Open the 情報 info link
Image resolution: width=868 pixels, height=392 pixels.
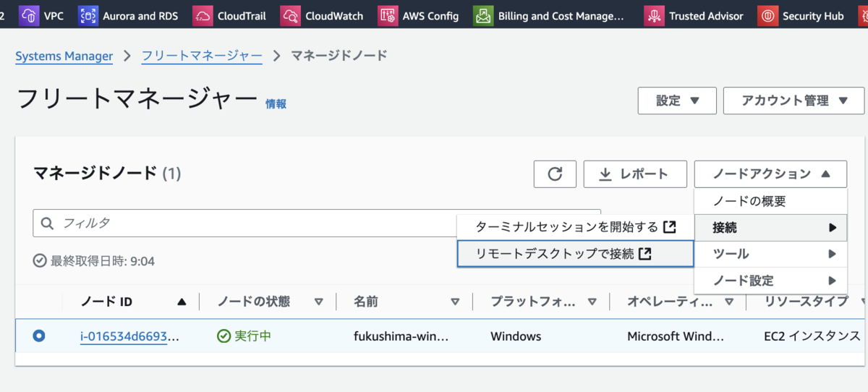pos(276,104)
